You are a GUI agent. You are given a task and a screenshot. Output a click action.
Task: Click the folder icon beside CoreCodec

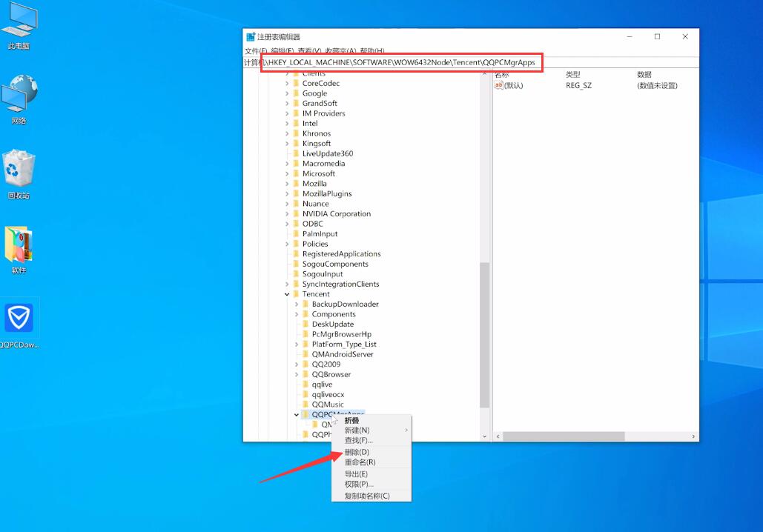(x=296, y=83)
